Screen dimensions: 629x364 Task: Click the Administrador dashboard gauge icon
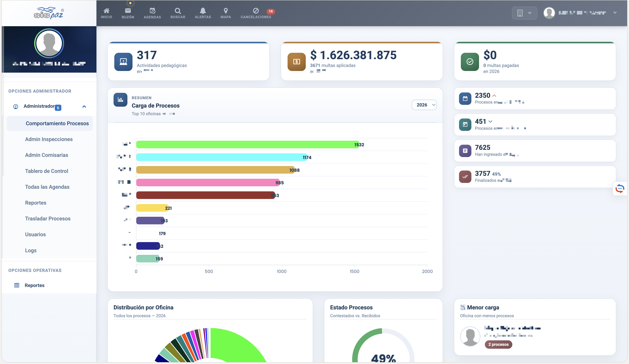tap(15, 107)
